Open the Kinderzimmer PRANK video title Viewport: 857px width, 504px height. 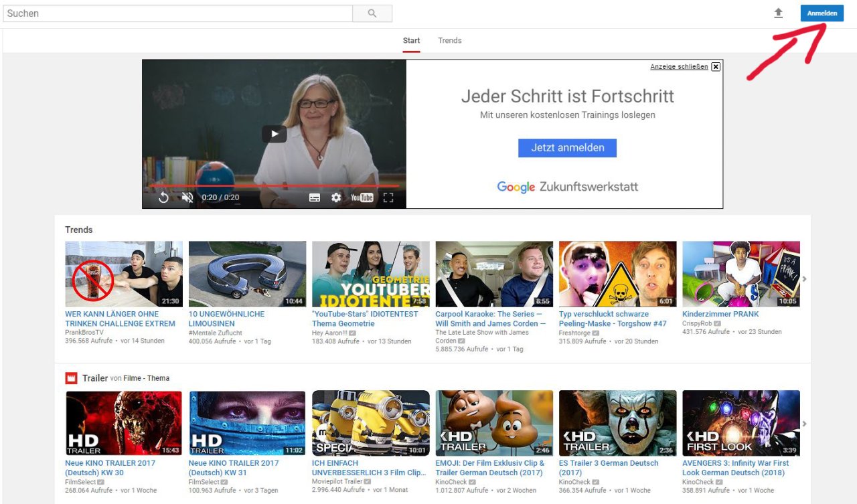720,314
